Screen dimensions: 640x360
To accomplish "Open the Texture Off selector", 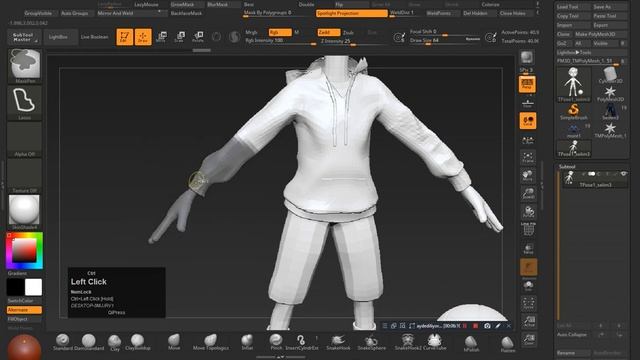I will (24, 176).
